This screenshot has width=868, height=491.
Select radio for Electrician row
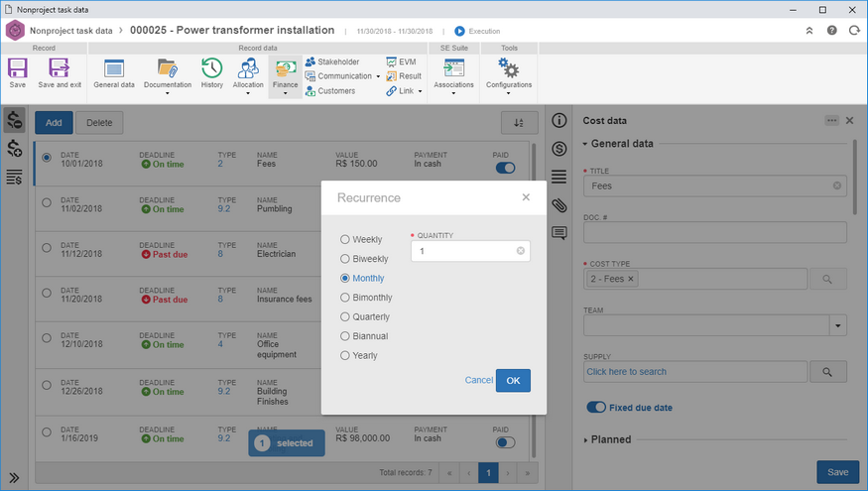(x=47, y=247)
